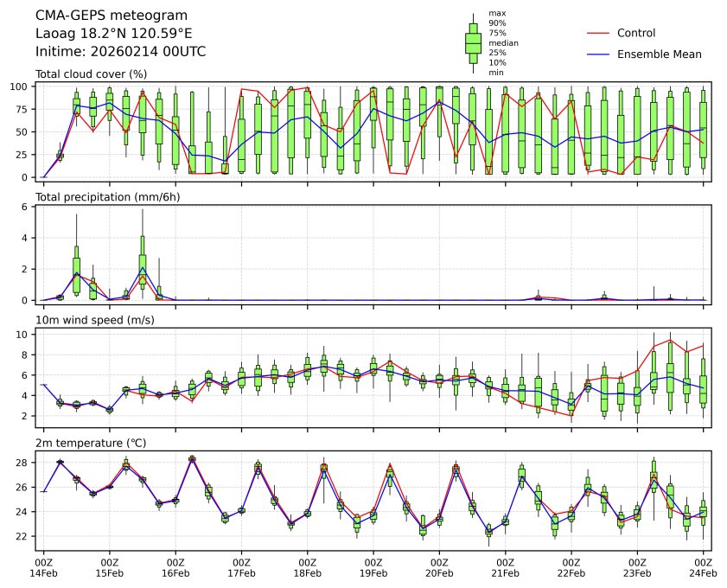Select the 'Ensemble Mean' legend label
Viewport: 727px width, 588px height.
pyautogui.click(x=659, y=54)
